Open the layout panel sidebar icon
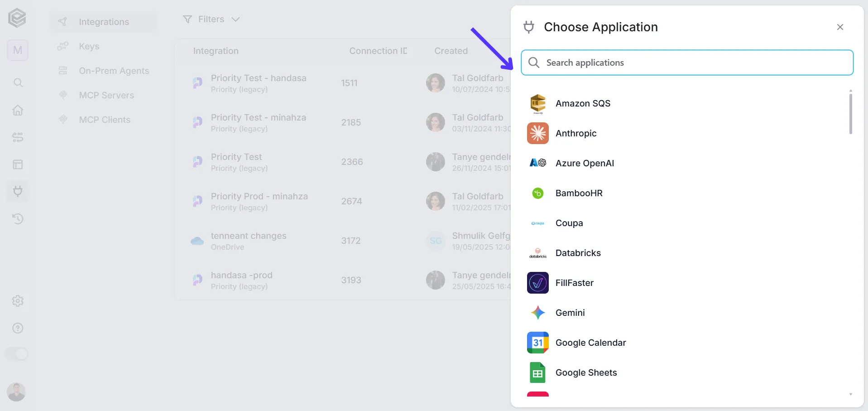 coord(18,164)
